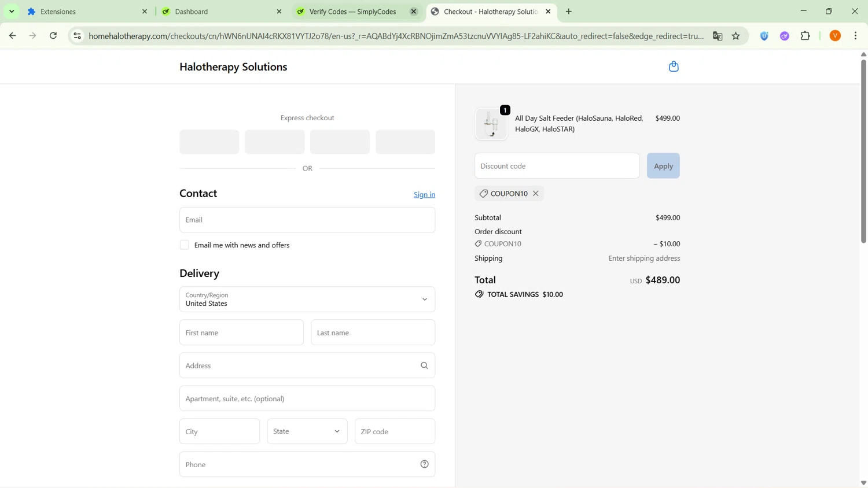Open the site information icon
The image size is (868, 488).
(77, 36)
